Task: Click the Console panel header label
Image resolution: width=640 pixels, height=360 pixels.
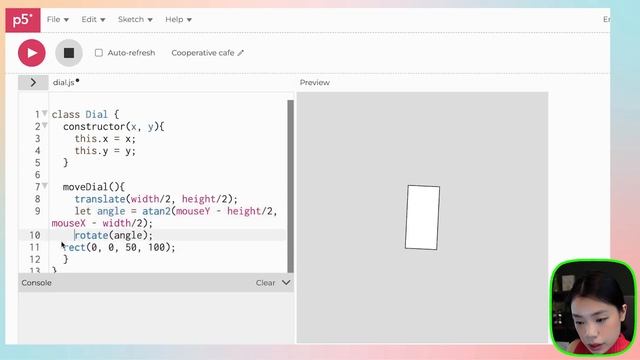Action: [x=36, y=283]
